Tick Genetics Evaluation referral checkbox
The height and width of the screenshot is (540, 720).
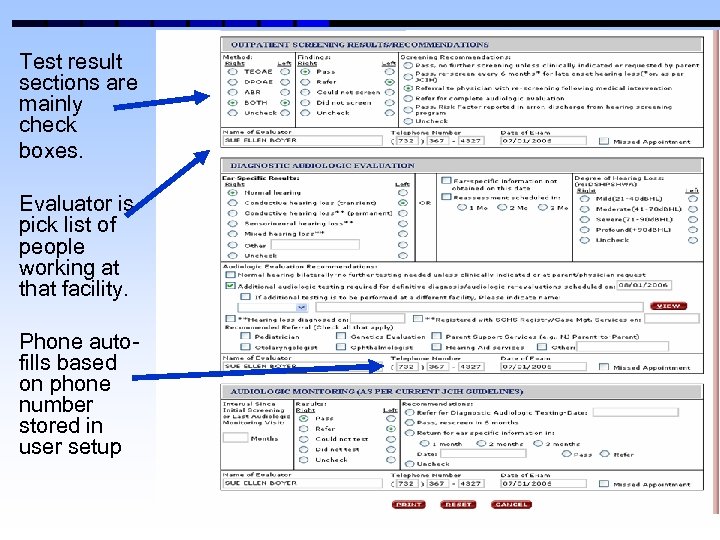tap(341, 336)
